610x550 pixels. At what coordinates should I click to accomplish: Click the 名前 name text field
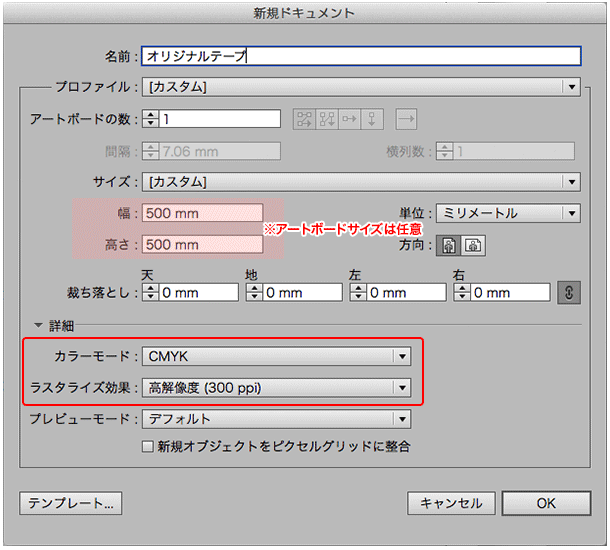(361, 56)
